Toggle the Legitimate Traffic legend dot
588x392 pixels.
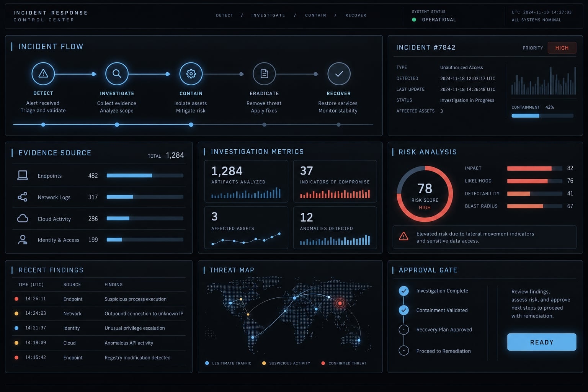click(x=207, y=363)
